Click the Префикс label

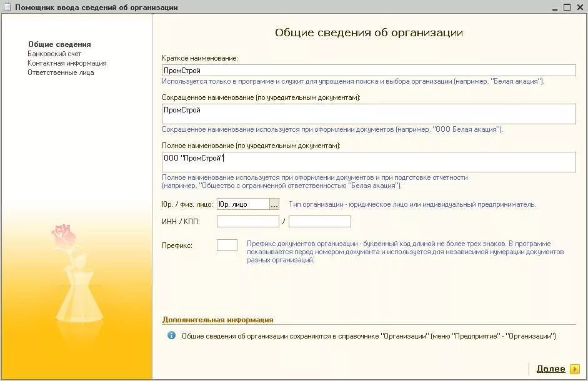tap(177, 245)
